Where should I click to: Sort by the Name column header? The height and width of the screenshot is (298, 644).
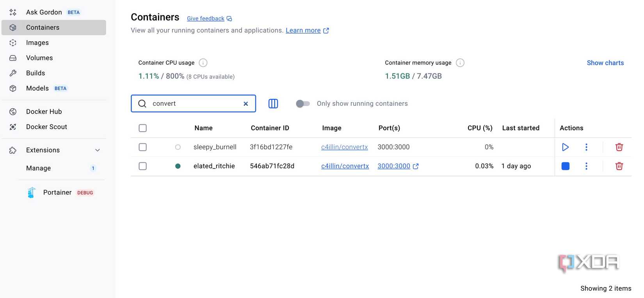tap(204, 128)
